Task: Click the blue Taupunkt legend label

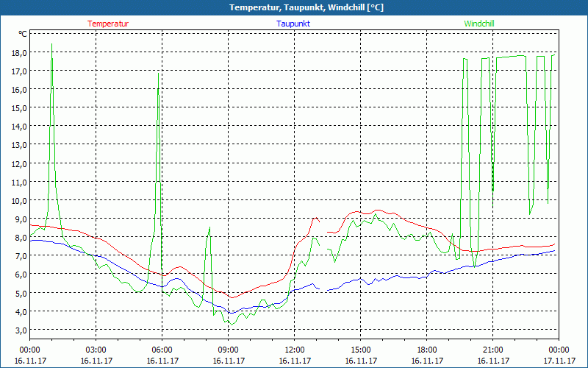Action: tap(293, 24)
